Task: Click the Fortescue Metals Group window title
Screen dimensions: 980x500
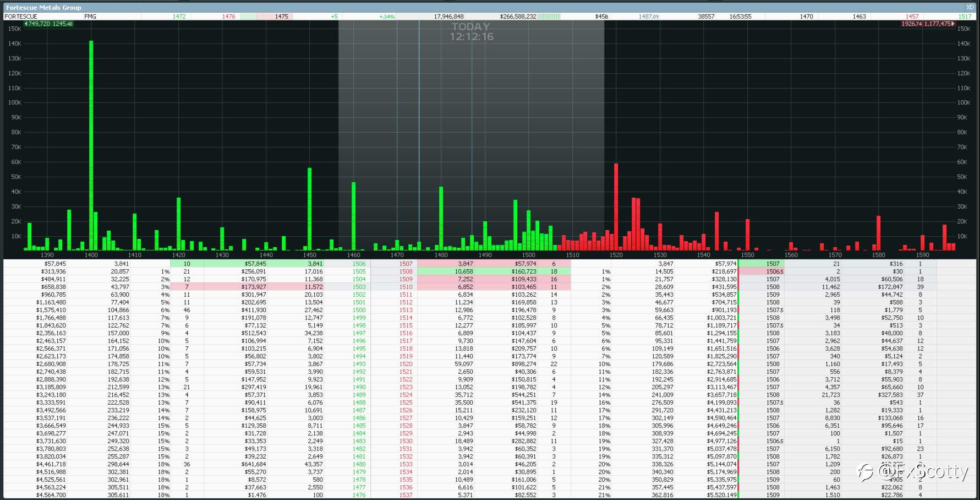Action: (43, 7)
